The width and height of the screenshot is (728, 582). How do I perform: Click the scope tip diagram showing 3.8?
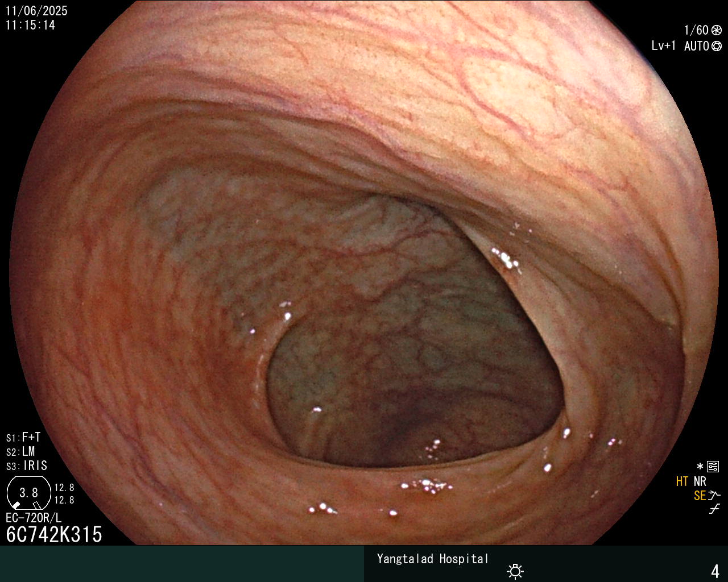[28, 493]
